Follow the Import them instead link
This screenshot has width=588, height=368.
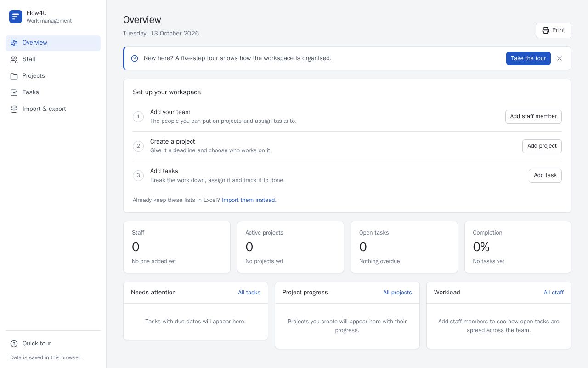click(249, 200)
